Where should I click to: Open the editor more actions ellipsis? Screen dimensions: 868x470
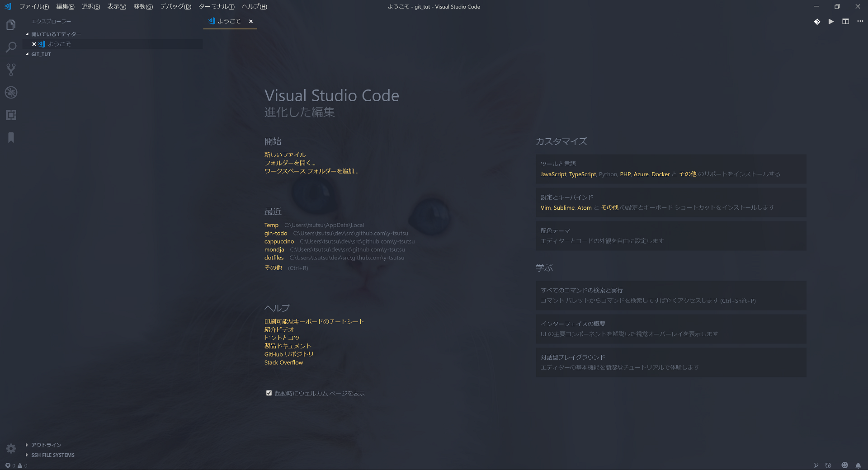[x=860, y=21]
